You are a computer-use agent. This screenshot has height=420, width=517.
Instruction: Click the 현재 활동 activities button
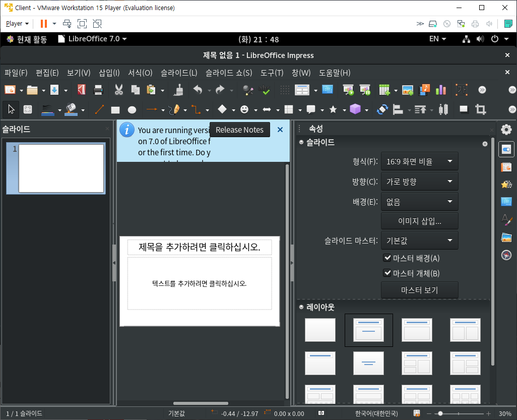pyautogui.click(x=27, y=39)
